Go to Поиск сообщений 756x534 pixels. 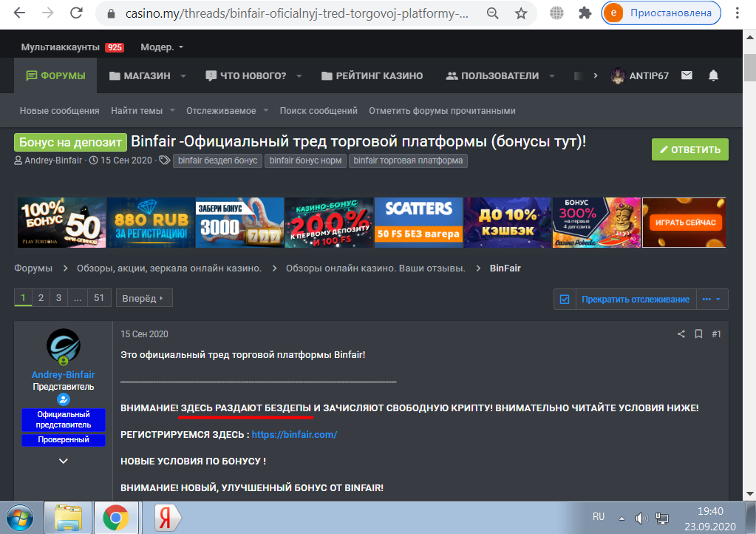tap(319, 111)
